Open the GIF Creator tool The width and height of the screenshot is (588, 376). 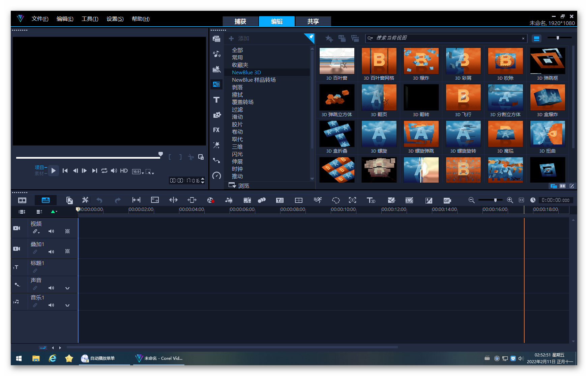tap(447, 200)
